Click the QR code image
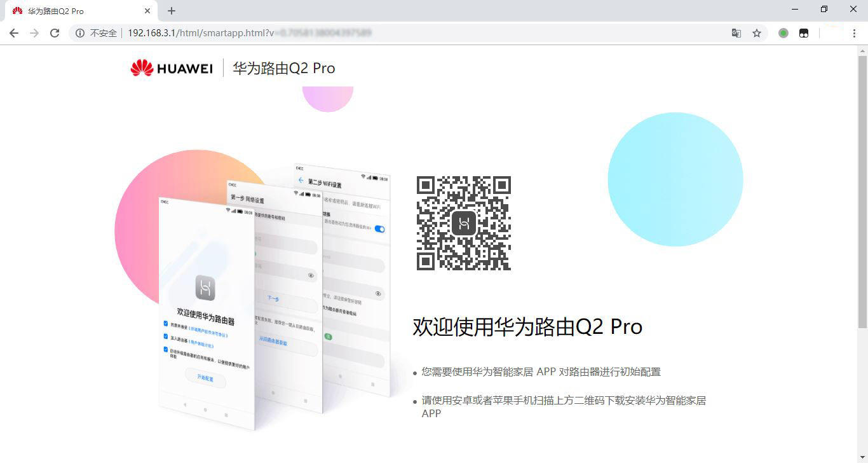The width and height of the screenshot is (868, 463). [464, 223]
